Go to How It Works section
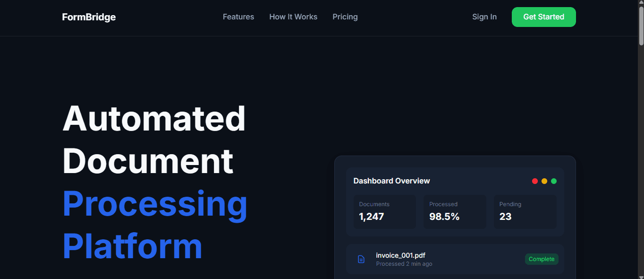This screenshot has height=279, width=644. pyautogui.click(x=293, y=17)
